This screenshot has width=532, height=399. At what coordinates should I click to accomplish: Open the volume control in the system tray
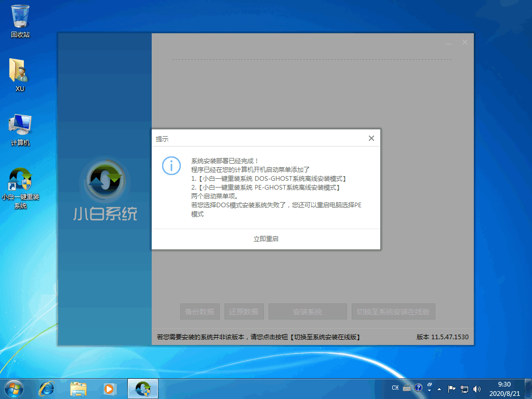[476, 388]
